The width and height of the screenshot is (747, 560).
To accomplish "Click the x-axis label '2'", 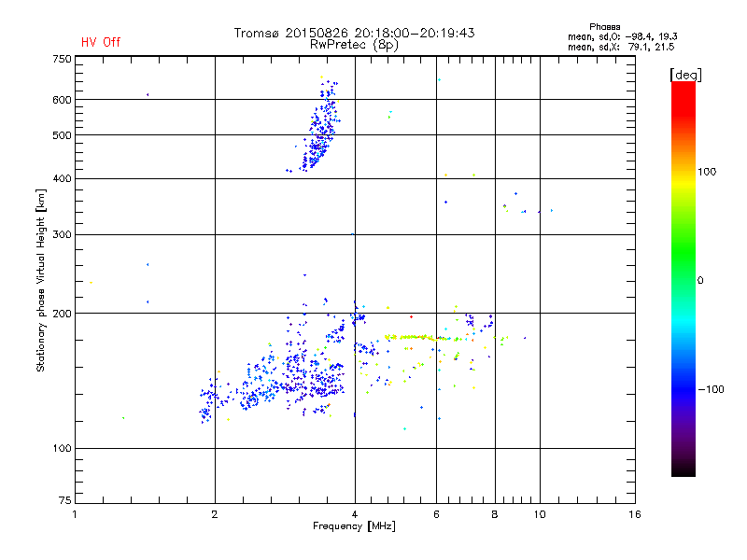I will pos(215,514).
